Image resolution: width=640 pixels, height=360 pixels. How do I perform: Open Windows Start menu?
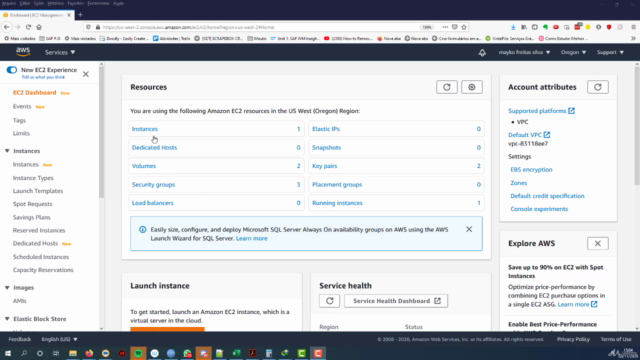coord(8,353)
